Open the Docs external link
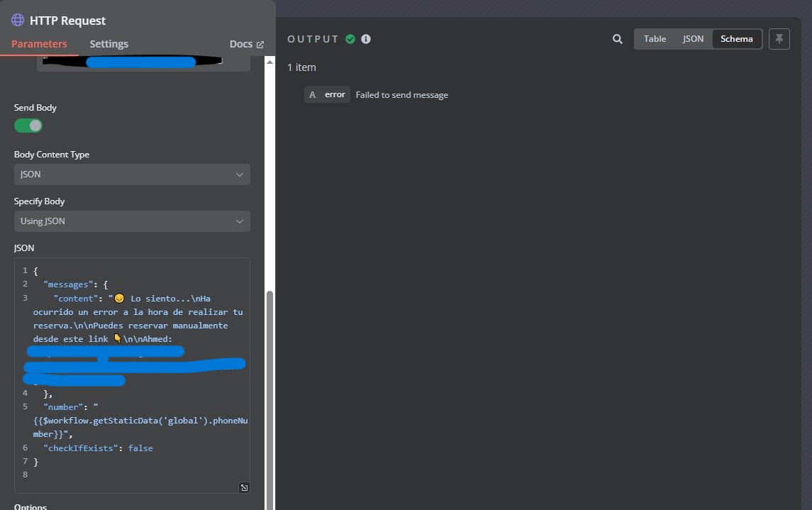 (x=247, y=44)
